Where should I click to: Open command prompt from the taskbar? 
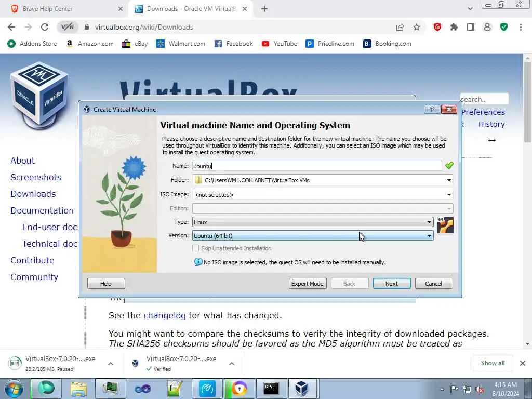271,389
